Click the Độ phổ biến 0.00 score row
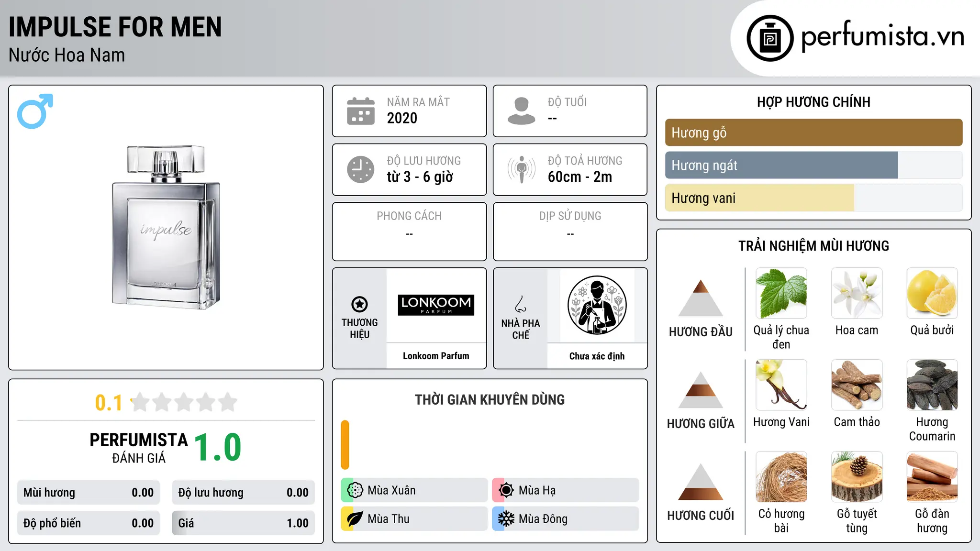Image resolution: width=980 pixels, height=551 pixels. tap(89, 523)
